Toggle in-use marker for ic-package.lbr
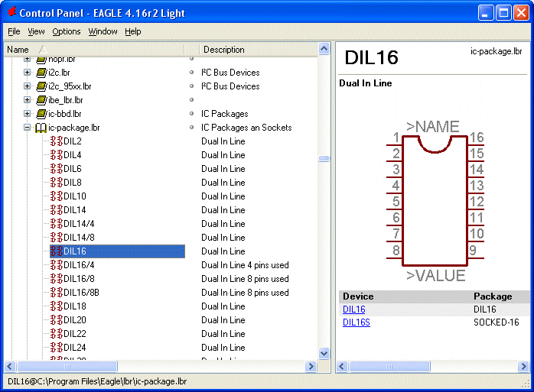 (191, 128)
